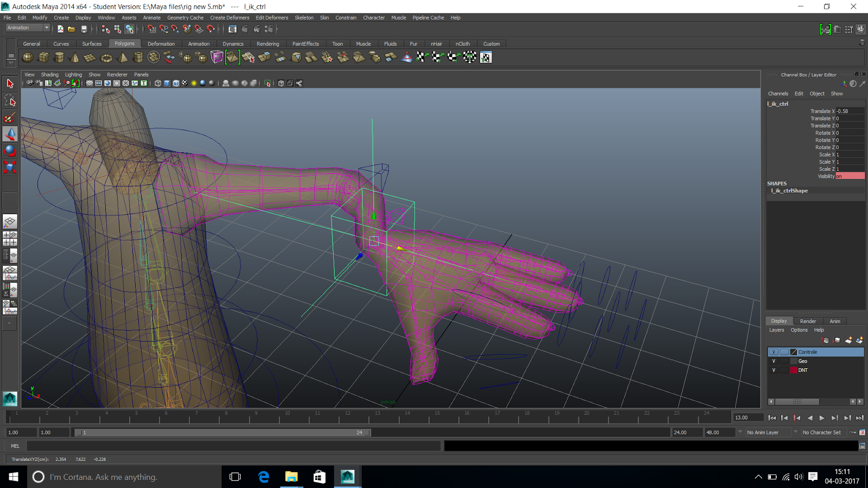Select the Move tool
This screenshot has width=868, height=488.
(9, 134)
